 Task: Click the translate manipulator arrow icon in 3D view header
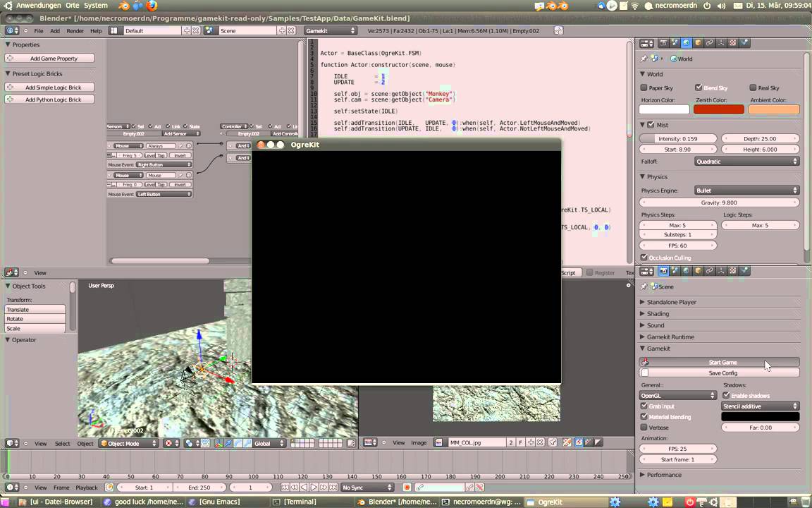pos(228,443)
